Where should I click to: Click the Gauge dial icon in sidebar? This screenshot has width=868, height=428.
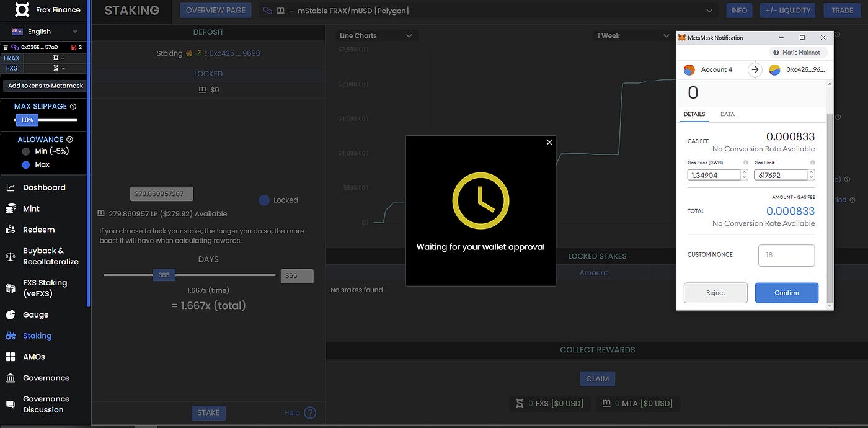[11, 314]
